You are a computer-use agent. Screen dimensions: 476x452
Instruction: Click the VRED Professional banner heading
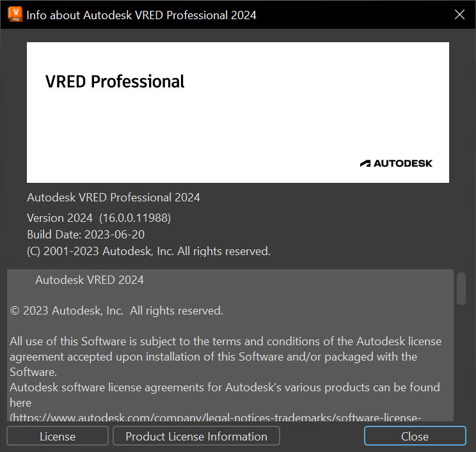[x=115, y=82]
